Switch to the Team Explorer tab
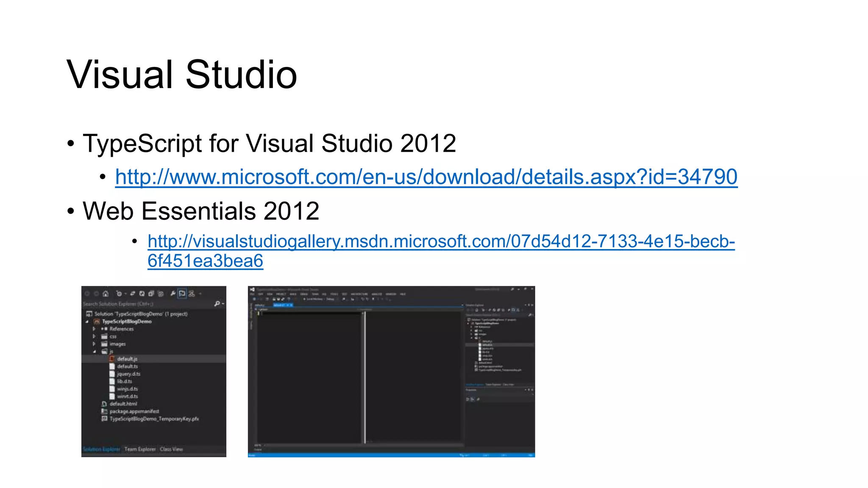This screenshot has width=868, height=488. point(140,449)
